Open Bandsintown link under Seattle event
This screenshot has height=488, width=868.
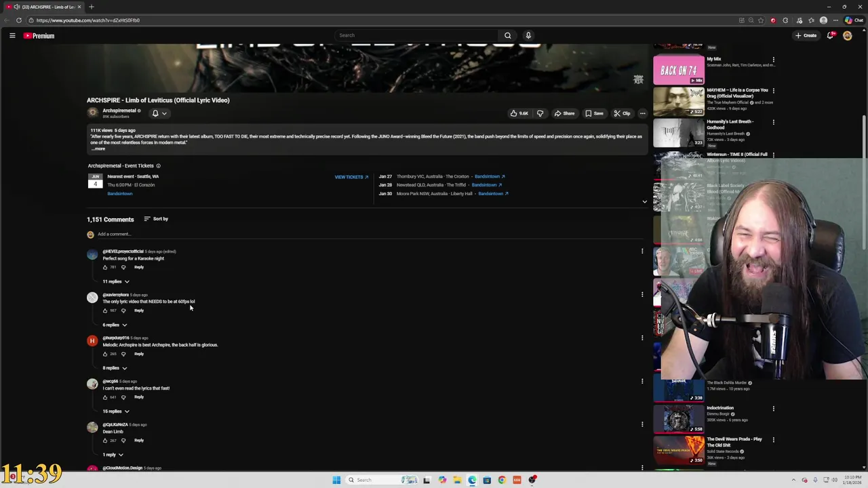[120, 194]
